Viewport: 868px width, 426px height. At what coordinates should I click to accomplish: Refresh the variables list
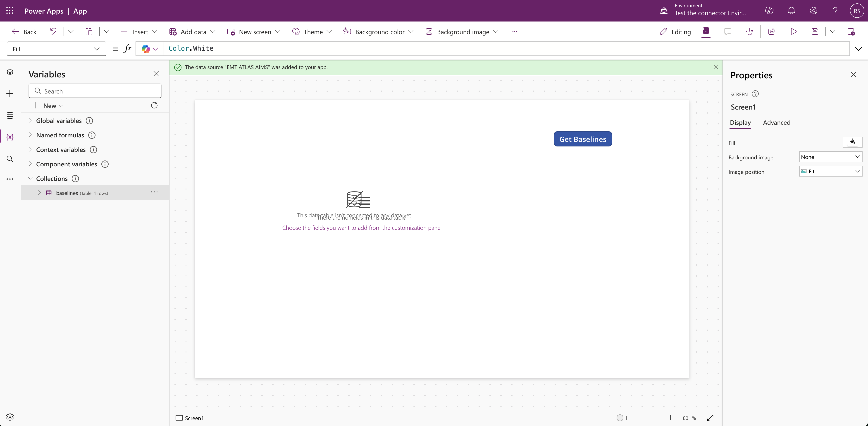[154, 105]
